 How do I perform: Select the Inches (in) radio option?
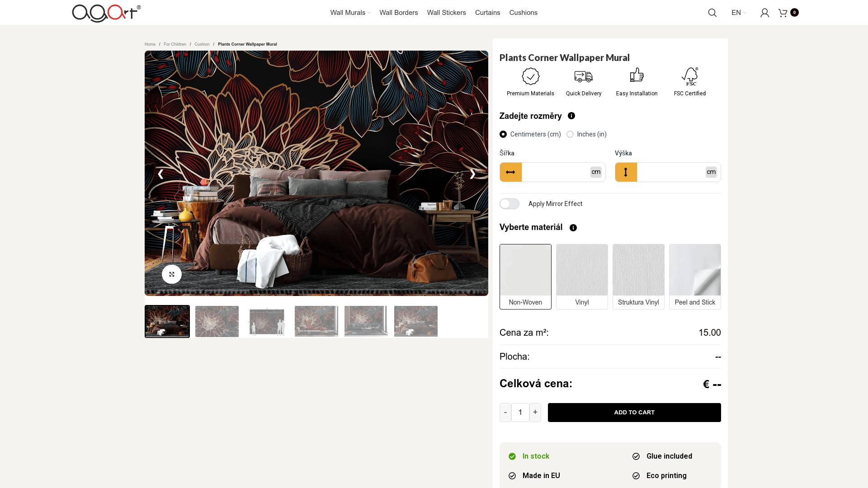click(x=570, y=134)
